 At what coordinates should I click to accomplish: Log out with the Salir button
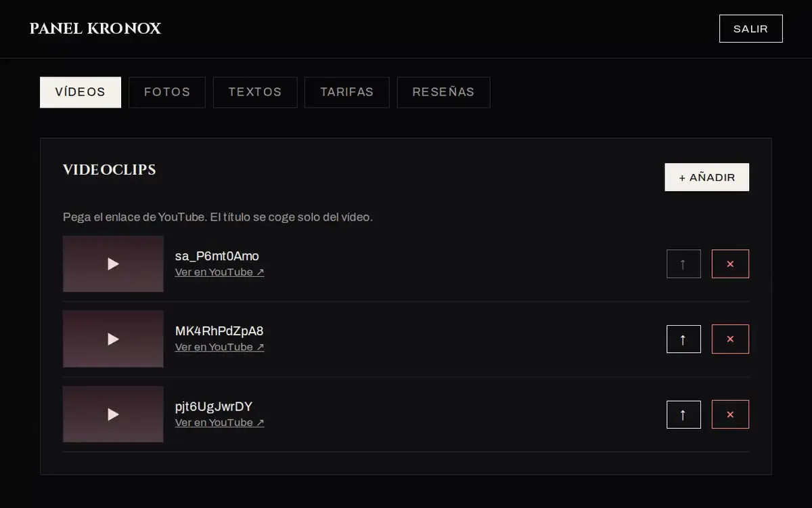pyautogui.click(x=751, y=28)
